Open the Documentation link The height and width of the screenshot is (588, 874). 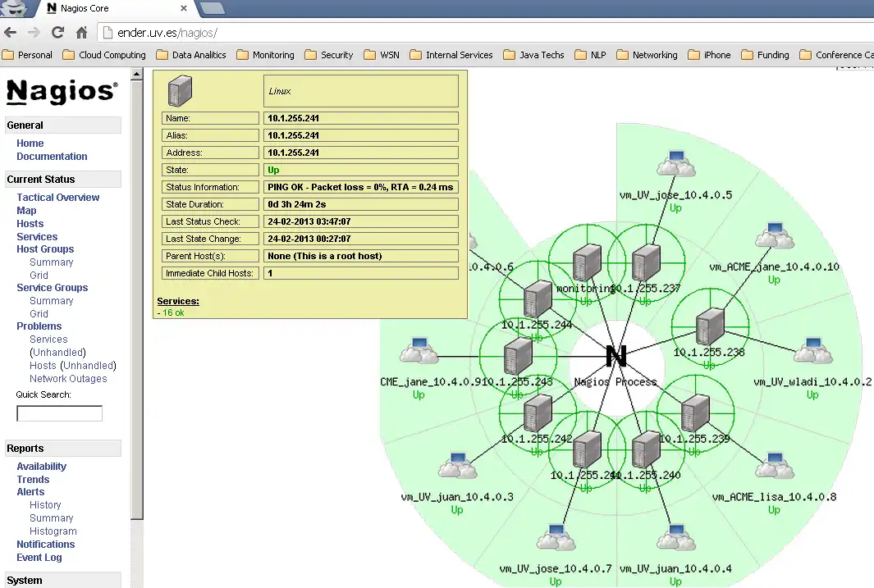tap(52, 157)
